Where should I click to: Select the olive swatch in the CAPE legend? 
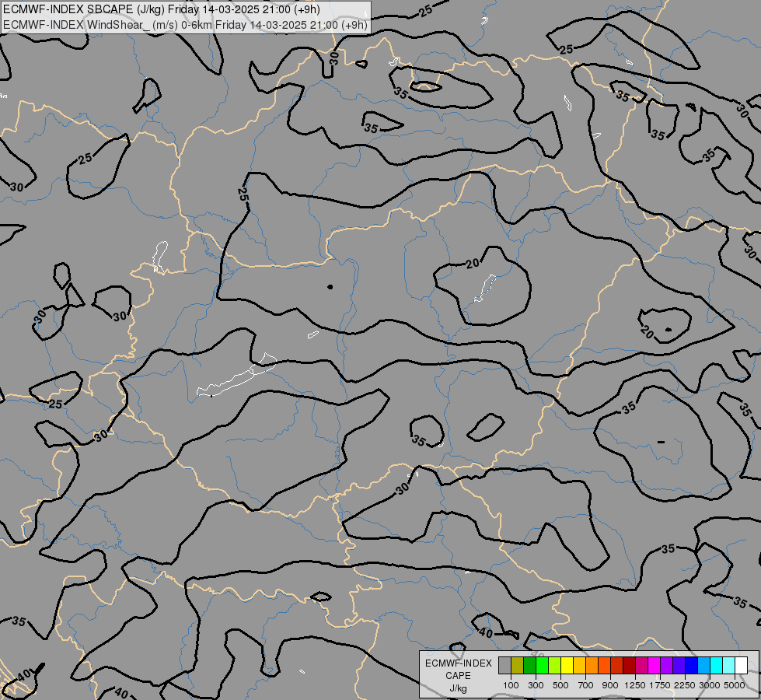[x=518, y=666]
